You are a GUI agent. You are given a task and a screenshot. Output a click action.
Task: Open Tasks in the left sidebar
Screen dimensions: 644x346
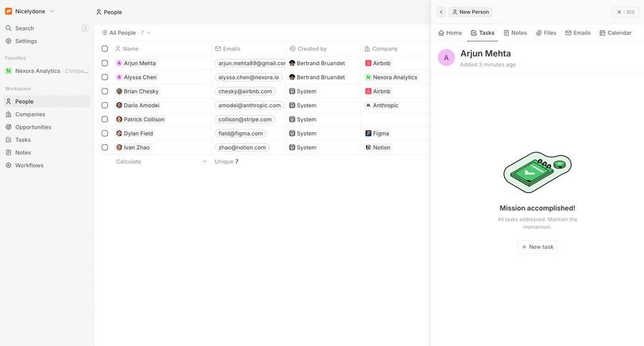point(47,139)
